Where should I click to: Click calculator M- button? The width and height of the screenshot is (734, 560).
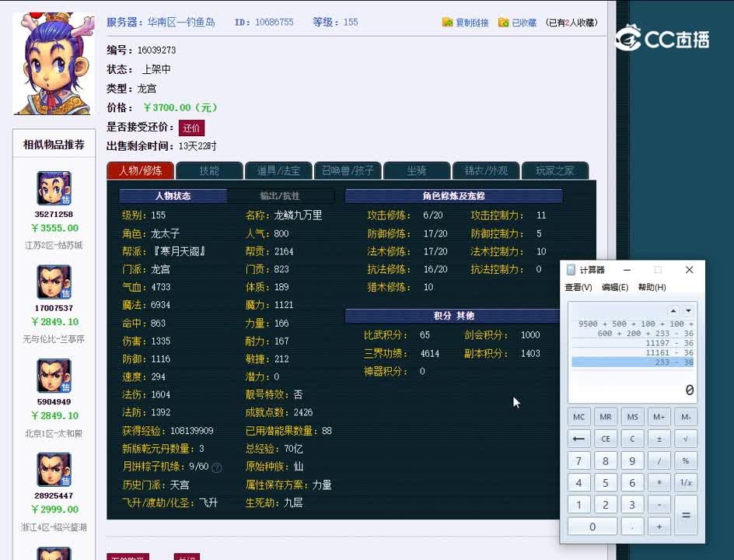point(686,417)
